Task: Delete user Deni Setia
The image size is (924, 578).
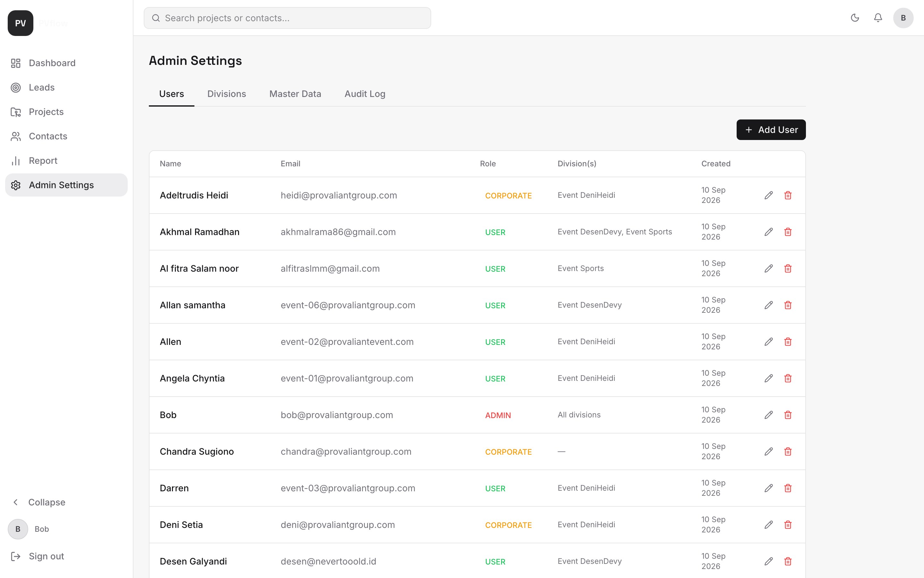Action: 788,525
